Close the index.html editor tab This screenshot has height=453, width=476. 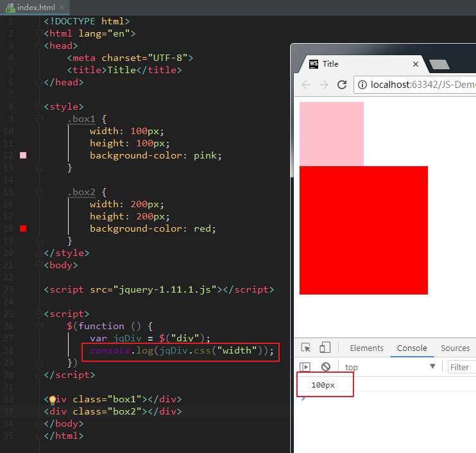(62, 7)
